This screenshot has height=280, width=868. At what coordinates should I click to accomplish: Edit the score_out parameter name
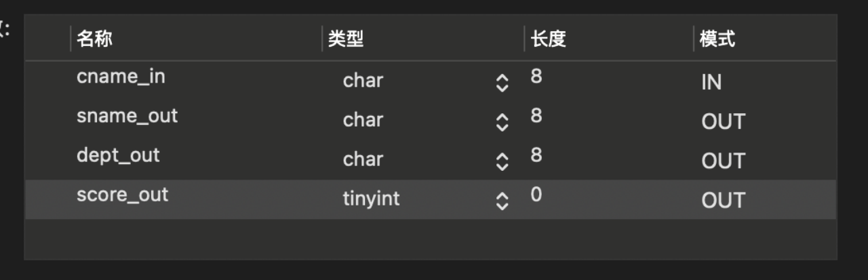click(122, 195)
